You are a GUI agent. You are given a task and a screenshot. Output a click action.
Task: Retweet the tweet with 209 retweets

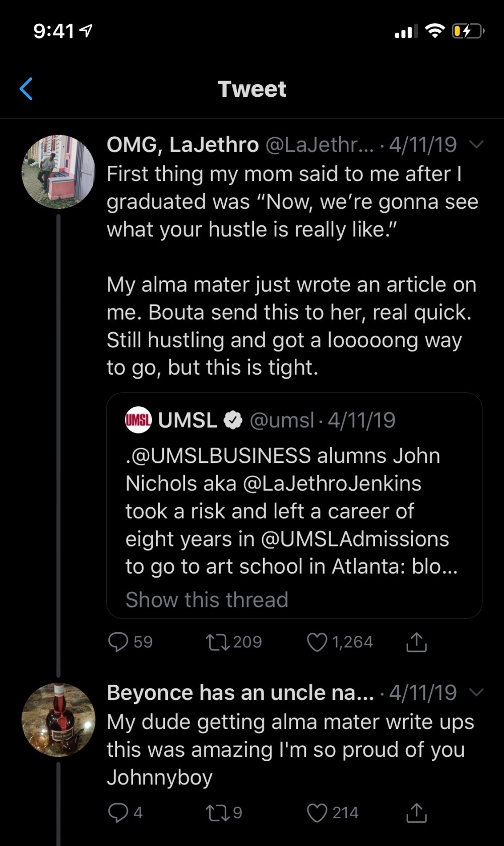pos(217,642)
